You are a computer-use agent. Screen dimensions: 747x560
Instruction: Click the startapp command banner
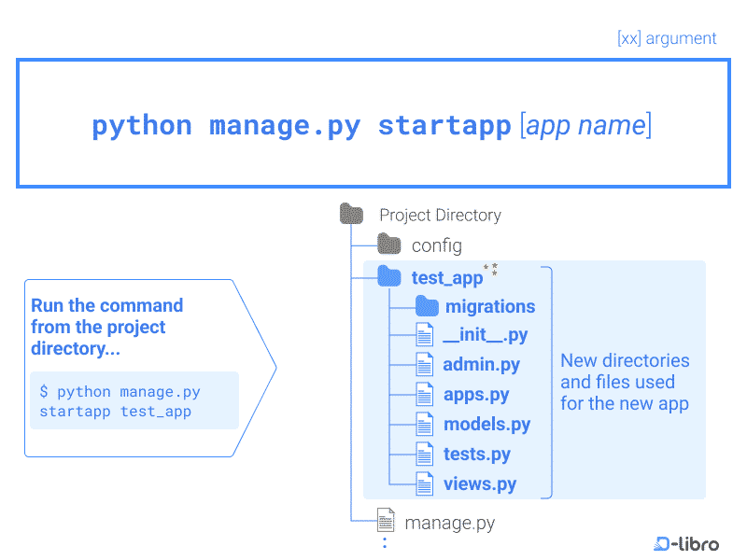pyautogui.click(x=373, y=122)
